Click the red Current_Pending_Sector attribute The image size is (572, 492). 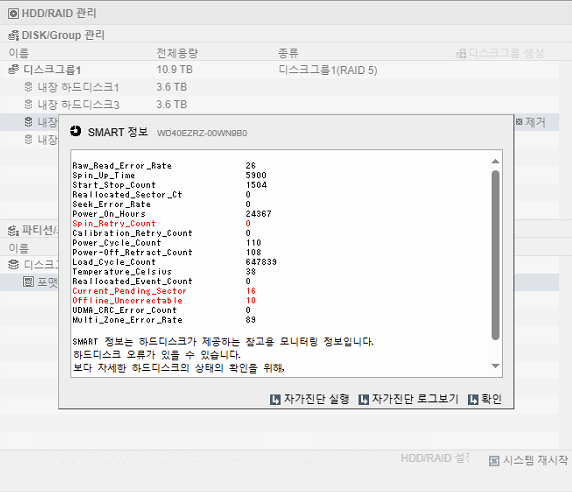tap(129, 291)
